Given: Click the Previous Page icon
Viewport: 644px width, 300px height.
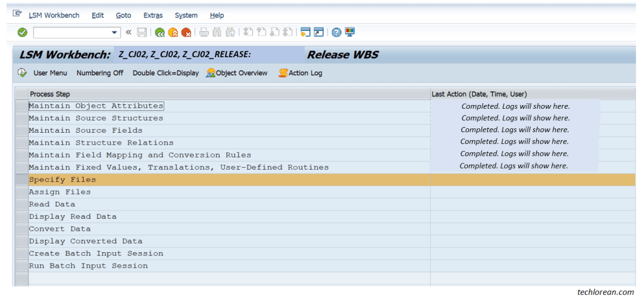Looking at the screenshot, I should pos(262,33).
